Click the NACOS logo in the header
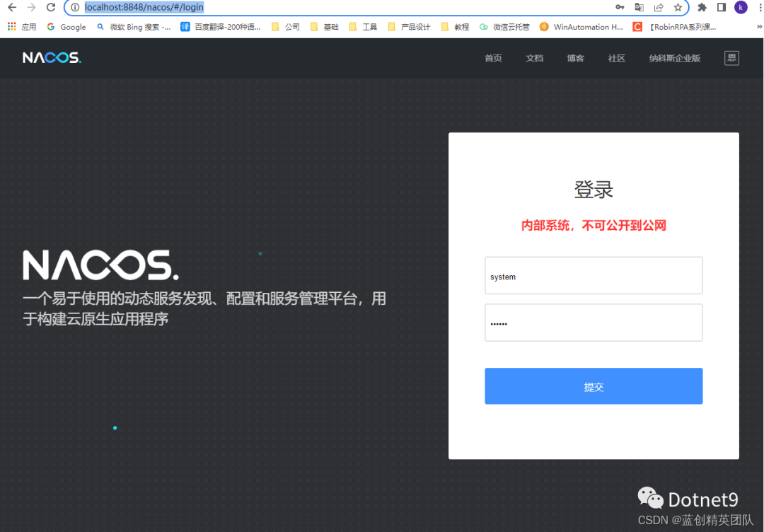 point(52,57)
